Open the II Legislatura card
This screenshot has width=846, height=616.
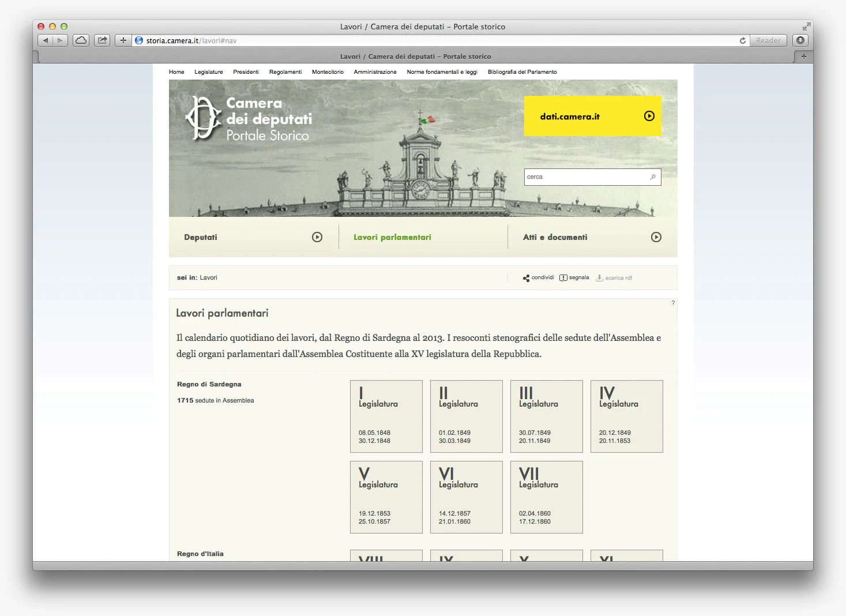coord(467,416)
